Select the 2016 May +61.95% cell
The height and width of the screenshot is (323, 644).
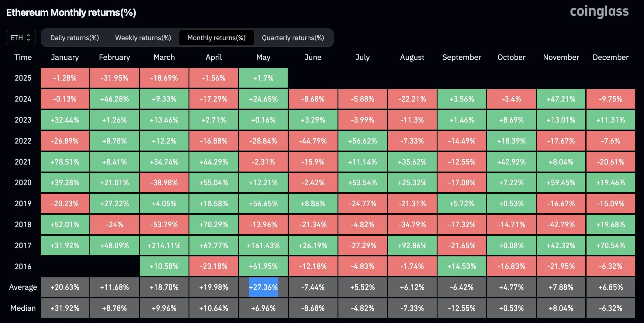[x=263, y=266]
